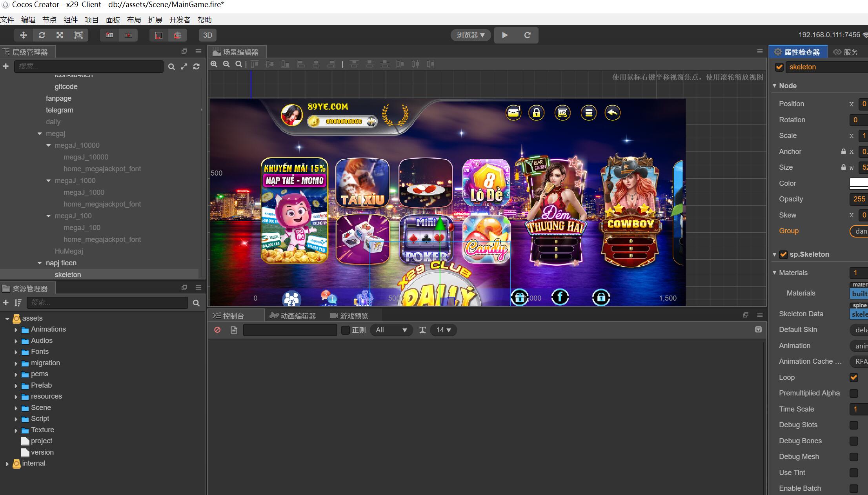Pop out the assets panel

184,288
